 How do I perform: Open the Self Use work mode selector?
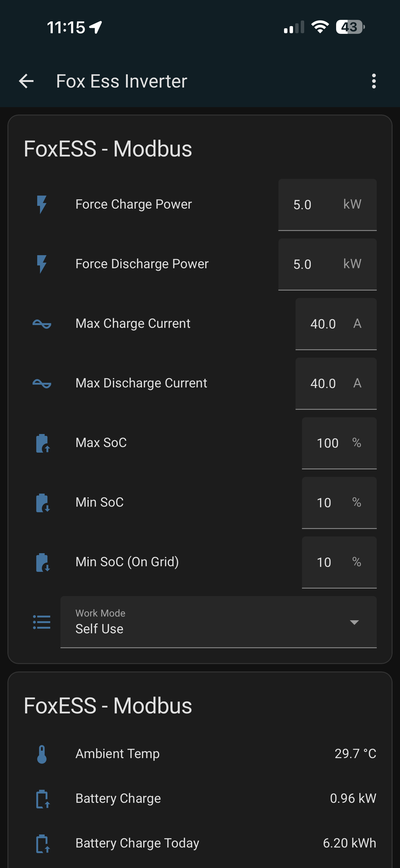point(202,622)
